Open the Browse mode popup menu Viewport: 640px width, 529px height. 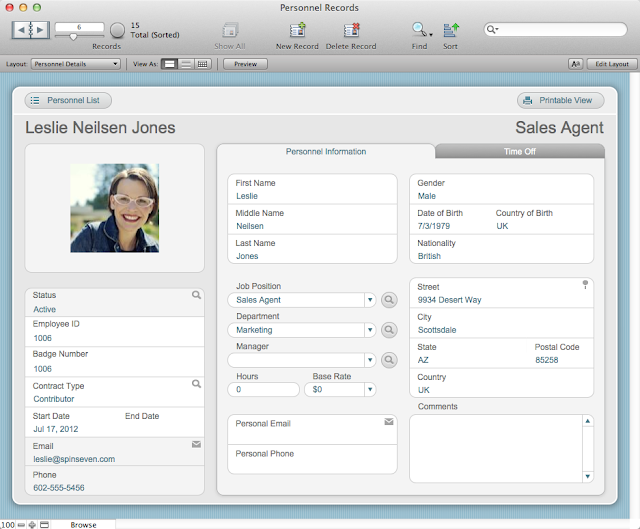click(83, 525)
